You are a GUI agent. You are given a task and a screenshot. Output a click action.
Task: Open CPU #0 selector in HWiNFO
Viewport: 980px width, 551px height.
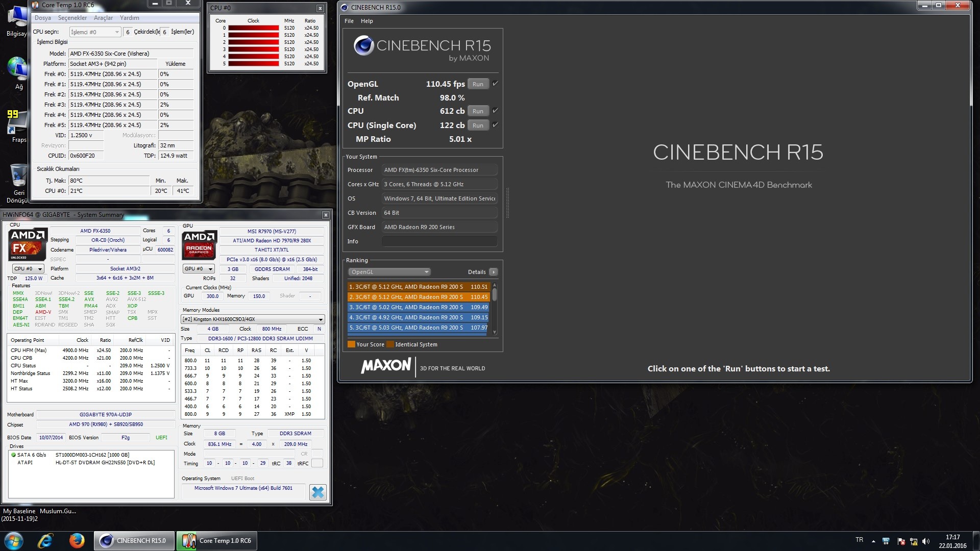pyautogui.click(x=28, y=269)
